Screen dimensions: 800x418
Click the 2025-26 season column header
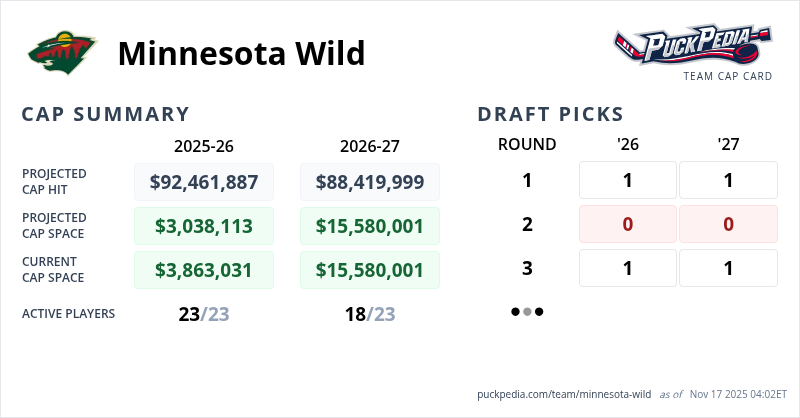[204, 146]
